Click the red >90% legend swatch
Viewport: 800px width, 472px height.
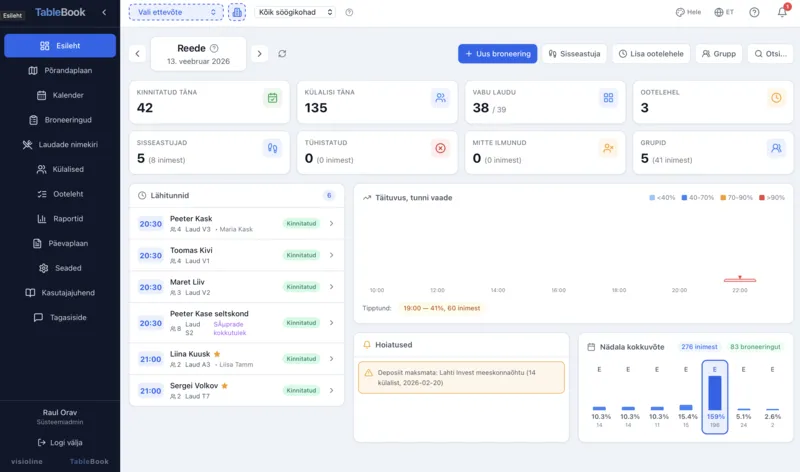pyautogui.click(x=762, y=197)
